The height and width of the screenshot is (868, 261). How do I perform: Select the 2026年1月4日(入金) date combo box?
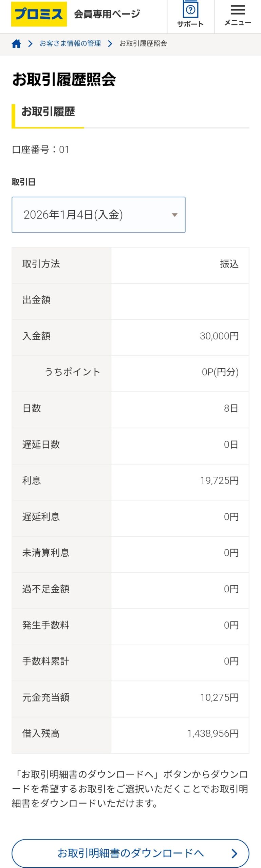(x=92, y=215)
